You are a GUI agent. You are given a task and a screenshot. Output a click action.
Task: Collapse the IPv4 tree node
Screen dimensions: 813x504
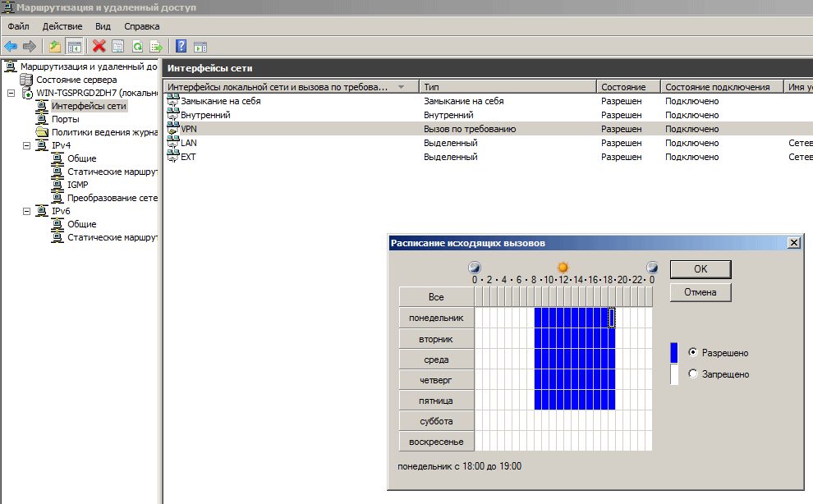click(25, 145)
